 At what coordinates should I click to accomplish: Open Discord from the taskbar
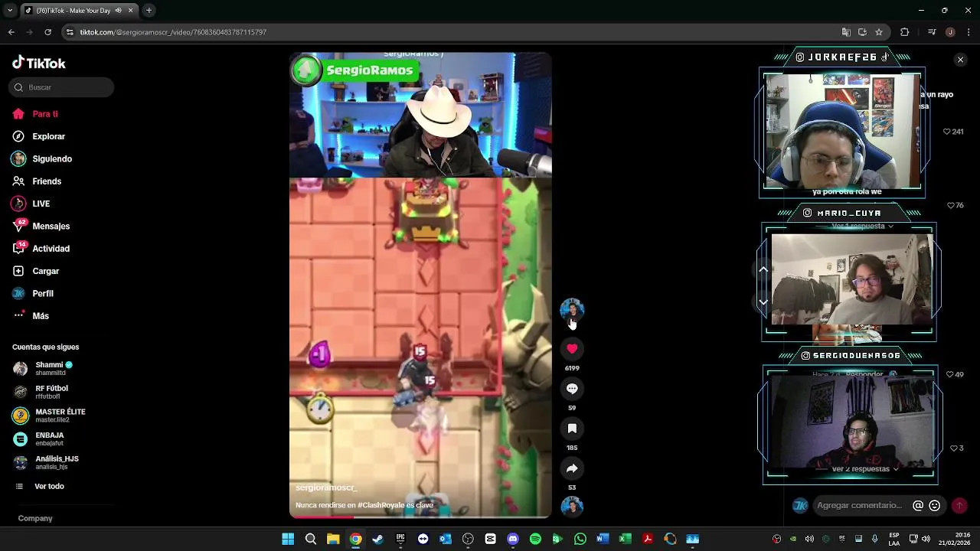513,539
